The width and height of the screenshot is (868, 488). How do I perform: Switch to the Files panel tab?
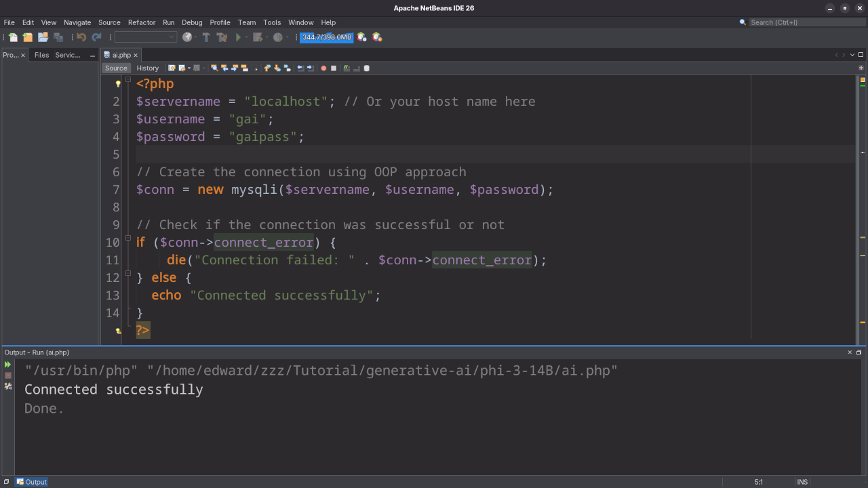41,55
